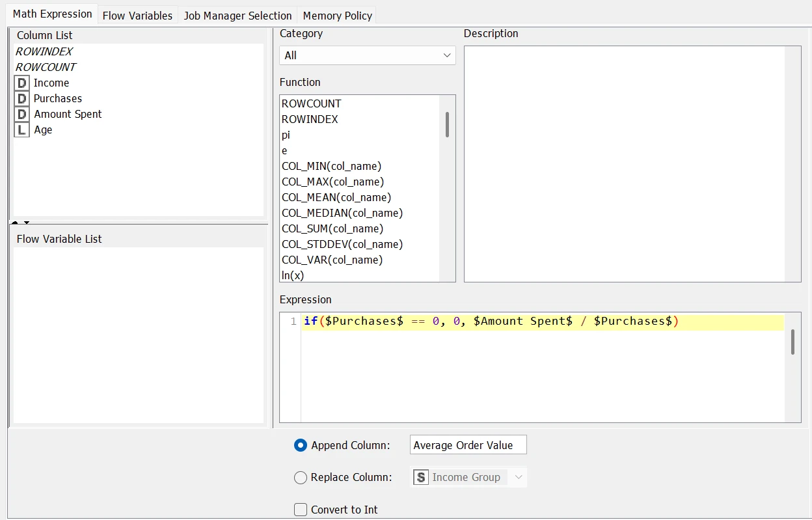
Task: Collapse the Column List pane using the split arrows
Action: (x=15, y=223)
